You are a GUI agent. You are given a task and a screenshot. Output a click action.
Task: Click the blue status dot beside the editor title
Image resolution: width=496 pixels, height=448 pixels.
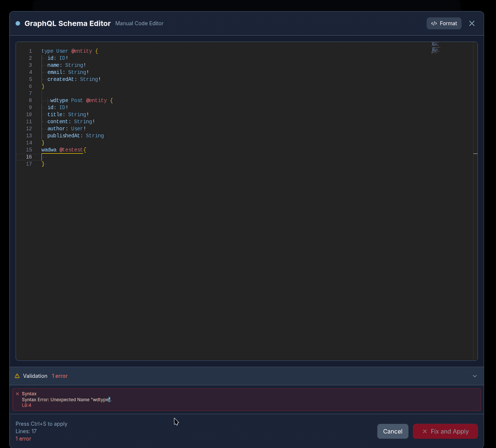click(x=17, y=23)
